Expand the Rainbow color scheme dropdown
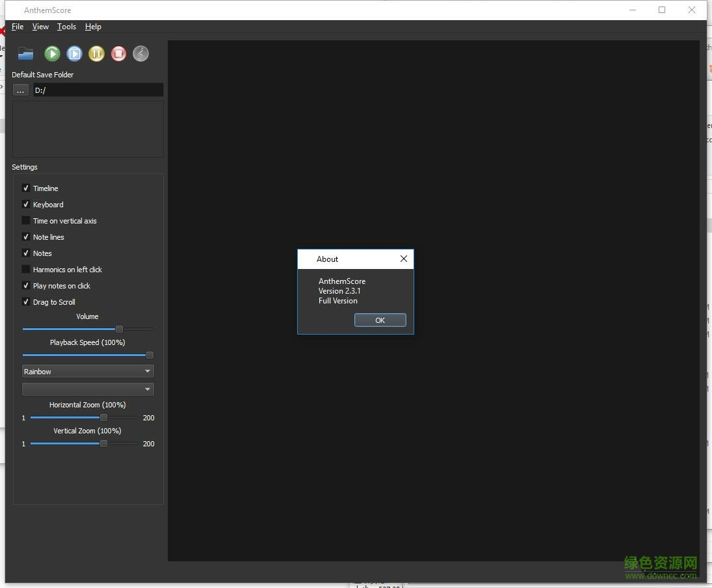This screenshot has width=712, height=588. [87, 372]
